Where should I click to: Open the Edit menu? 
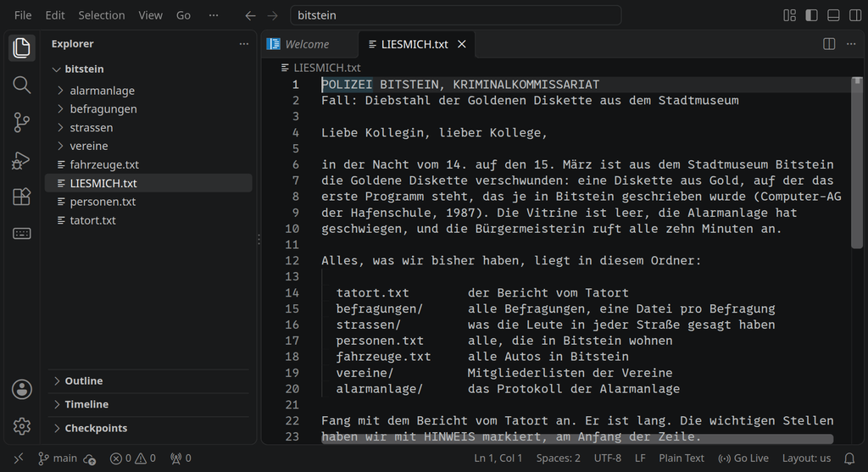(x=55, y=15)
